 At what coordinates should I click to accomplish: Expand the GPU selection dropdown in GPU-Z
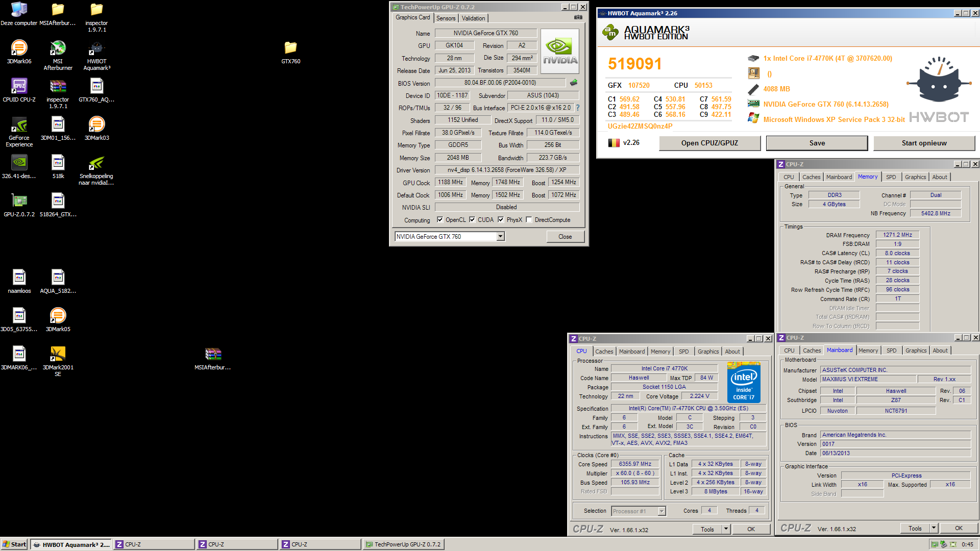(501, 236)
